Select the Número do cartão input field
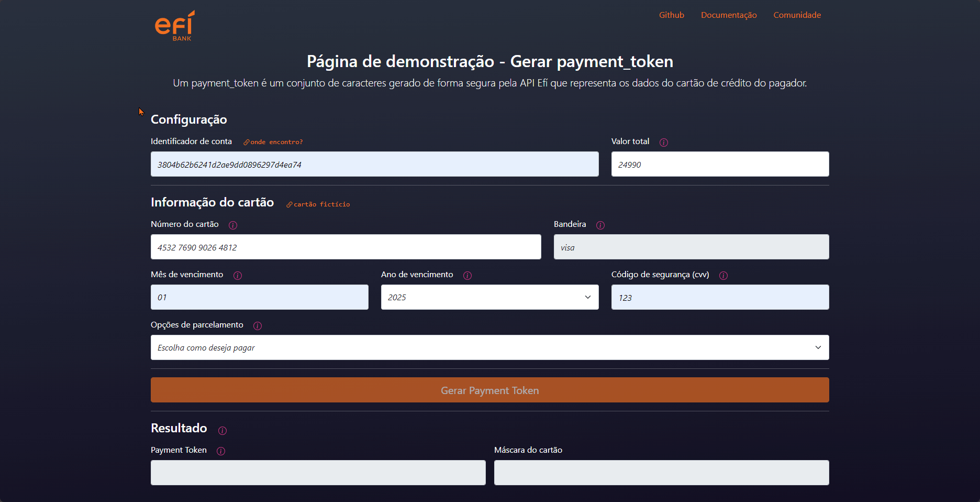Viewport: 980px width, 502px height. tap(346, 247)
